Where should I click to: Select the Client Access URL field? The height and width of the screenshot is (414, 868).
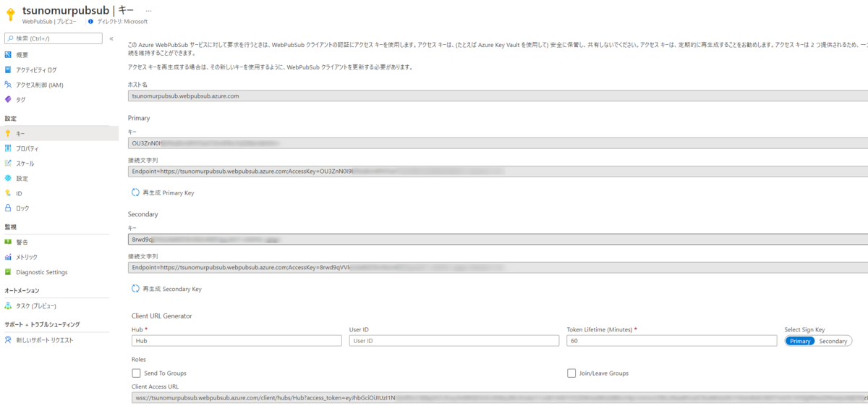tap(499, 398)
